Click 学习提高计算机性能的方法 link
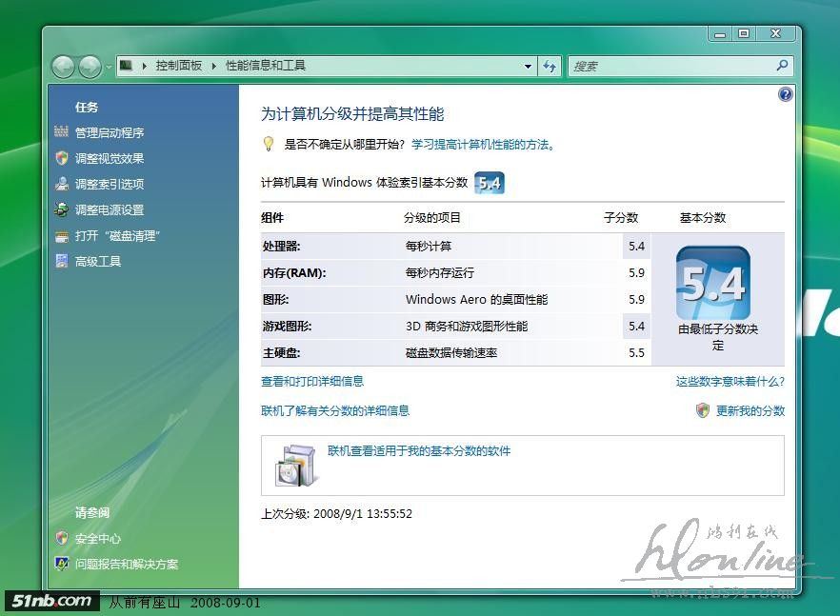The width and height of the screenshot is (840, 616). point(481,145)
